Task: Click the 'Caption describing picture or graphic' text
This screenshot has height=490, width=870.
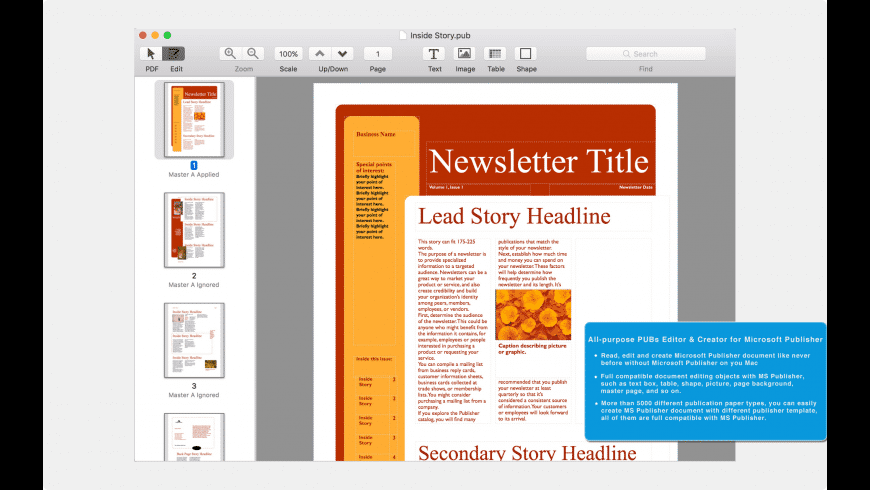Action: pos(532,348)
